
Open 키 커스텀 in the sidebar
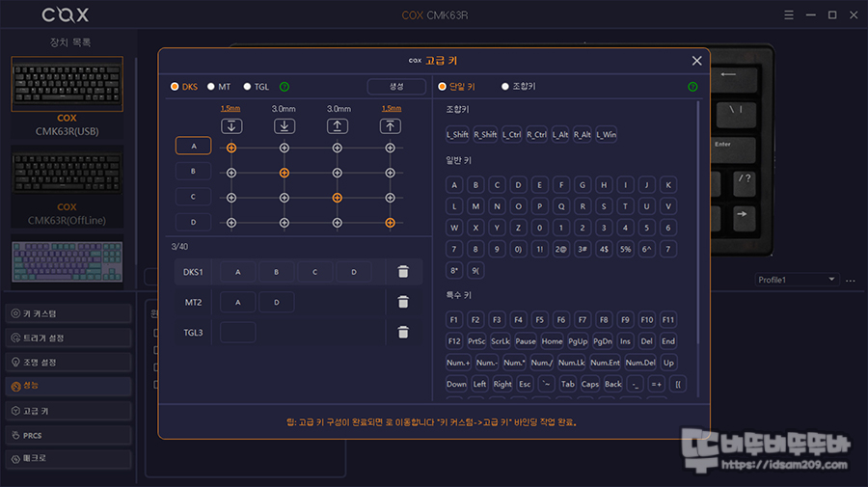tap(68, 313)
